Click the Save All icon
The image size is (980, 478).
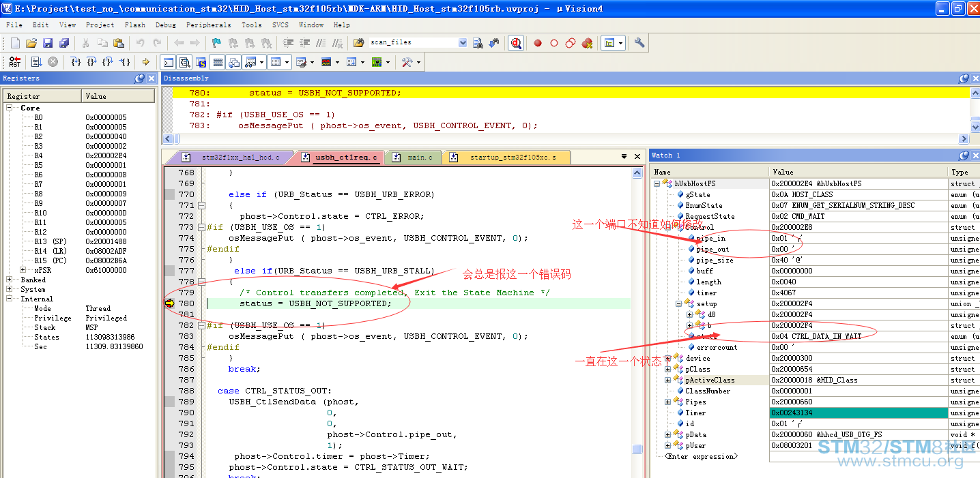click(x=64, y=43)
